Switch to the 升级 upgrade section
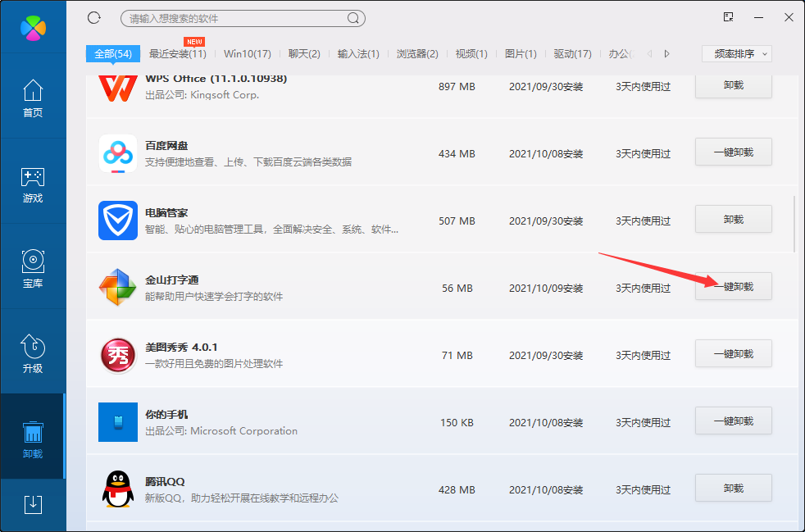 coord(33,354)
